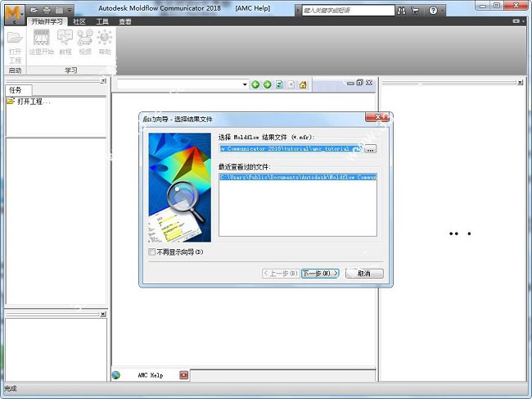Click the binoculars search icon
532x399 pixels.
click(x=401, y=11)
